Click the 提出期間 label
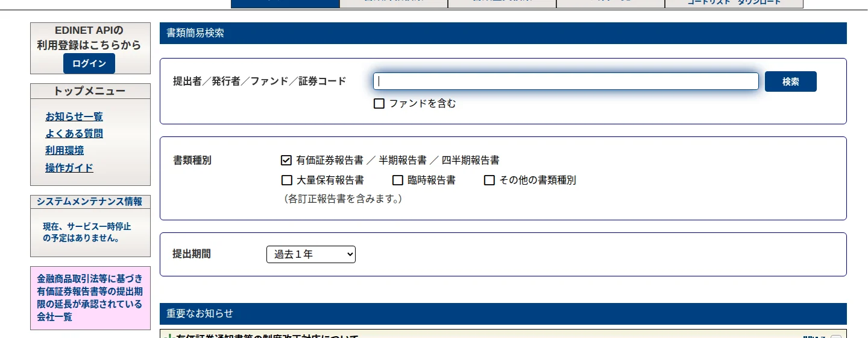Image resolution: width=868 pixels, height=338 pixels. point(192,253)
